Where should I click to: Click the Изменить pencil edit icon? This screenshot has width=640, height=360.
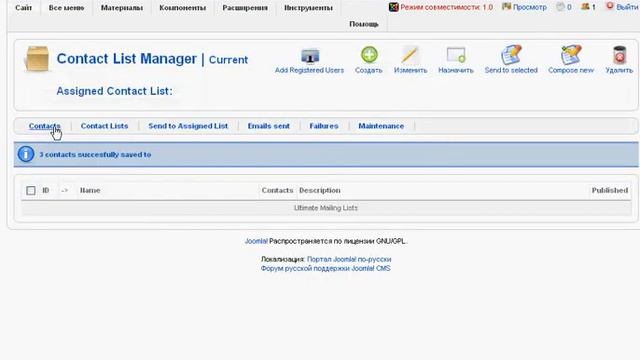coord(410,55)
